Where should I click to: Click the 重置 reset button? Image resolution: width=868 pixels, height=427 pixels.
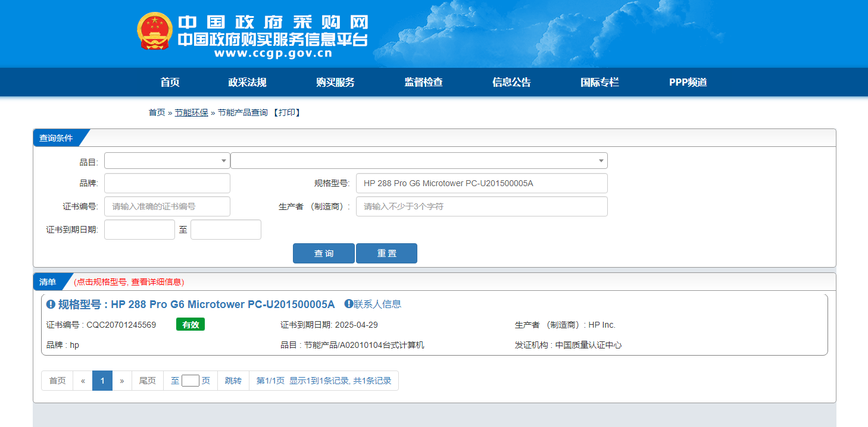click(386, 253)
